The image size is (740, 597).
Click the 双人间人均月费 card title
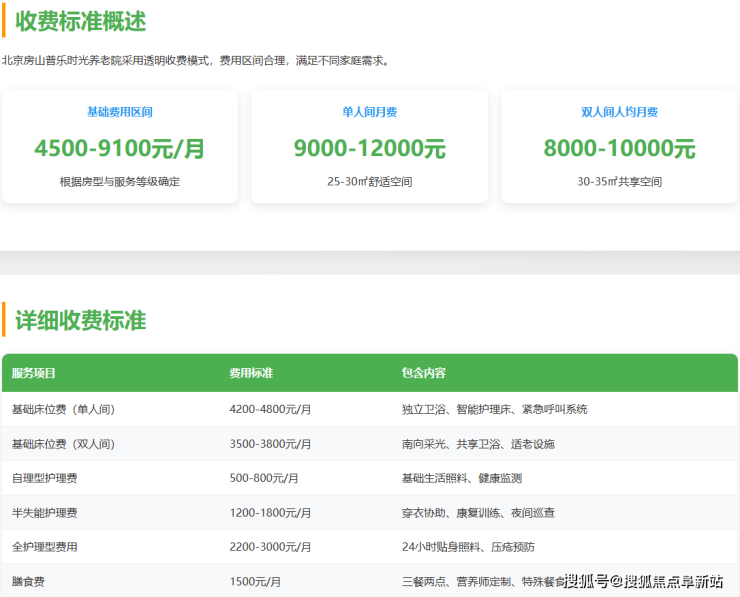click(619, 112)
